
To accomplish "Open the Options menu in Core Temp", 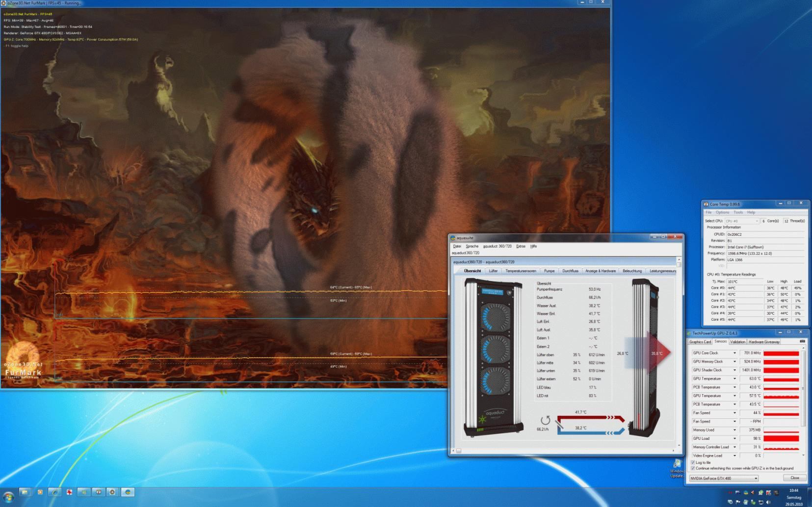I will [722, 212].
